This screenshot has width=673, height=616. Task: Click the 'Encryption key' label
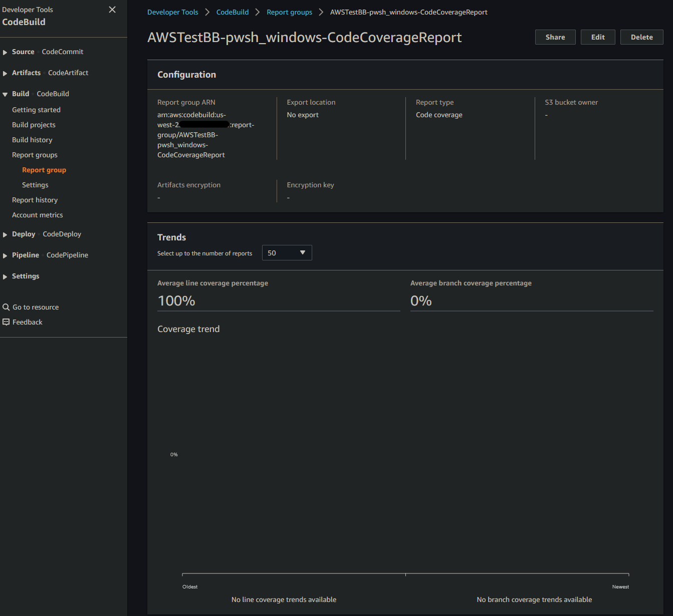[310, 185]
